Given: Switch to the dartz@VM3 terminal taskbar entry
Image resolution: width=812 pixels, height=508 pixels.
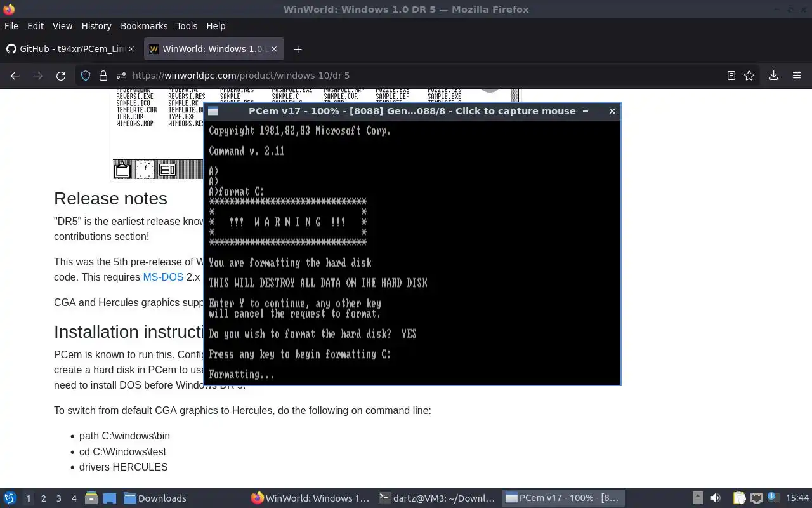Looking at the screenshot, I should click(x=436, y=498).
